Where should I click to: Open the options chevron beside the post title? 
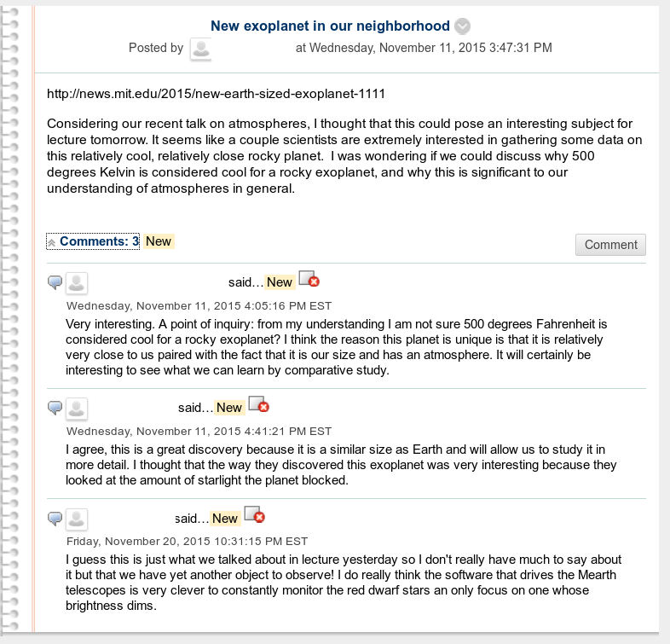click(x=462, y=26)
